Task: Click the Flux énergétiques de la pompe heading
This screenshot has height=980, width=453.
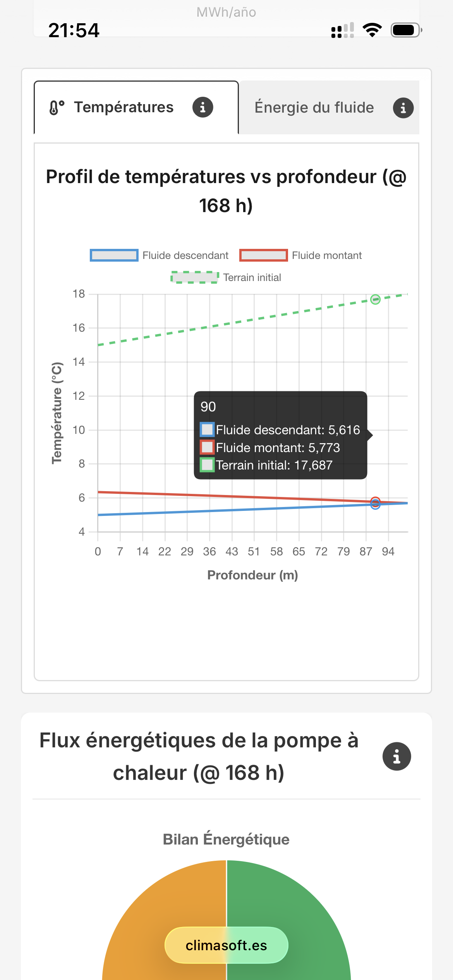Action: click(199, 756)
